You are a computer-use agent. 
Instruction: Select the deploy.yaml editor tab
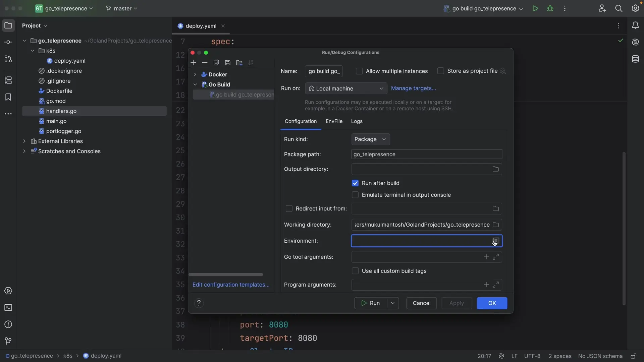click(201, 26)
